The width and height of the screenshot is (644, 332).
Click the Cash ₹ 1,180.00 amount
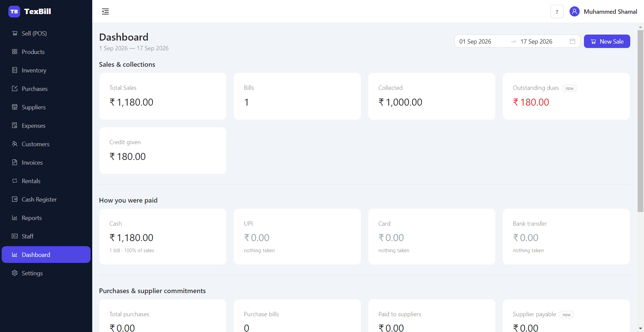[131, 238]
